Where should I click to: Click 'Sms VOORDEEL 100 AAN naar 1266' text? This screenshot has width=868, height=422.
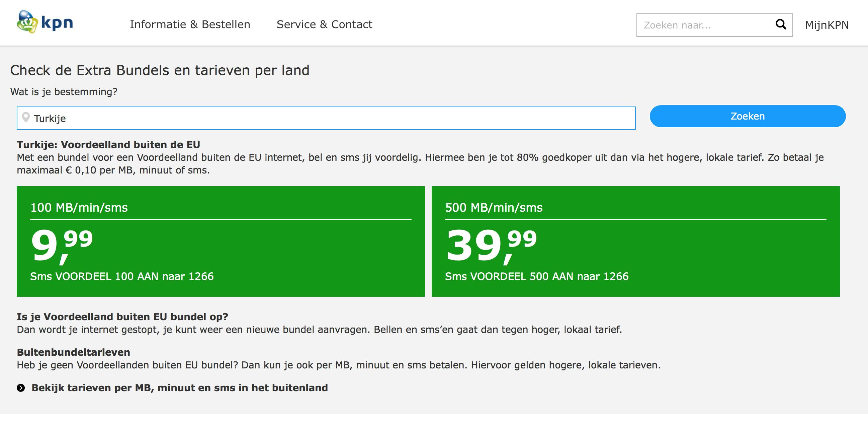(122, 276)
